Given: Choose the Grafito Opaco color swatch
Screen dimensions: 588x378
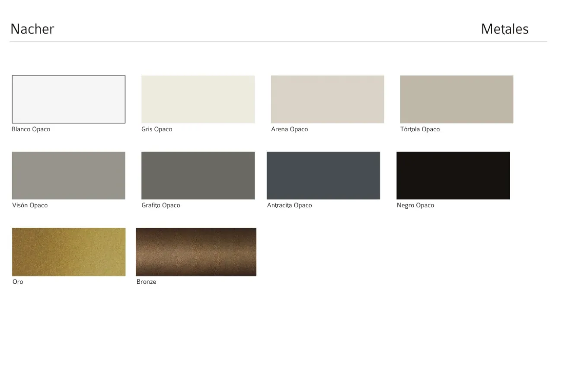Looking at the screenshot, I should [198, 175].
